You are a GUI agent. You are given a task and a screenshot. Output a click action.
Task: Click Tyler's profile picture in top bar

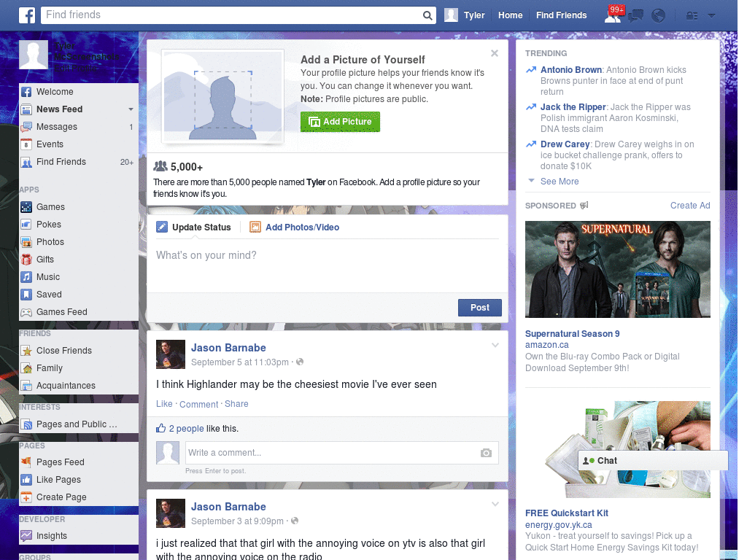coord(451,15)
